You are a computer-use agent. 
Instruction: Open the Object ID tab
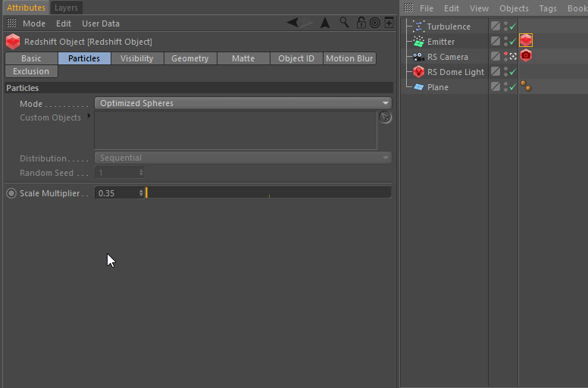(x=296, y=58)
